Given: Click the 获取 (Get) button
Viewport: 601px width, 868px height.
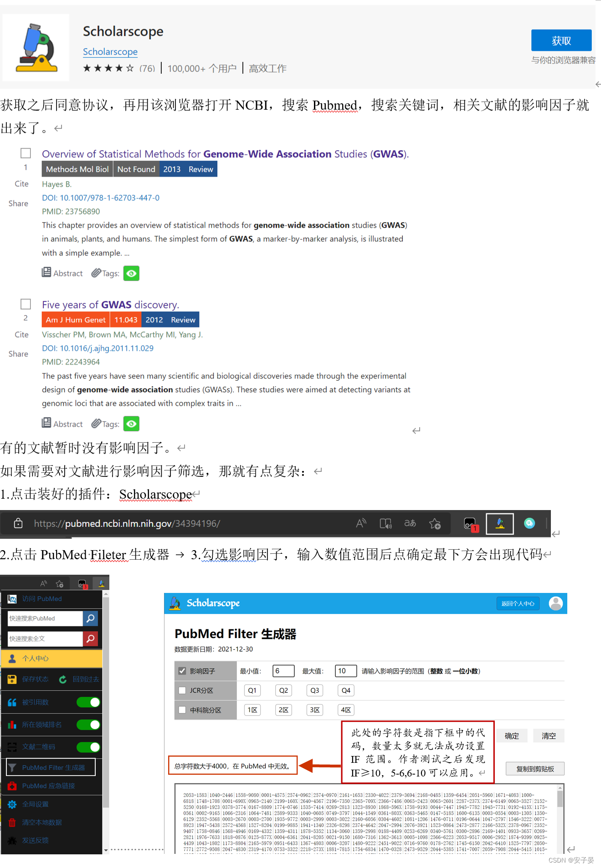Looking at the screenshot, I should click(561, 41).
